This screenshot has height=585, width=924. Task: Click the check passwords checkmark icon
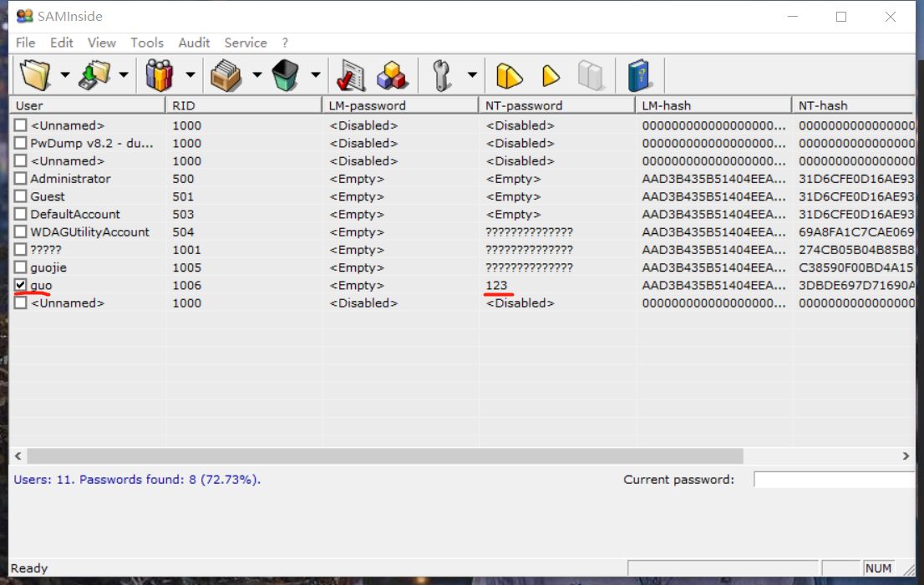click(x=351, y=75)
